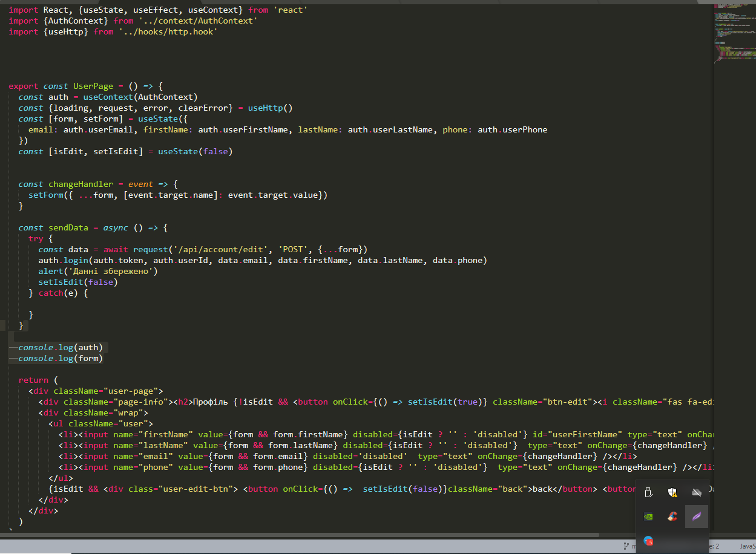Click the git branch icon in status bar
The height and width of the screenshot is (554, 756).
(626, 546)
